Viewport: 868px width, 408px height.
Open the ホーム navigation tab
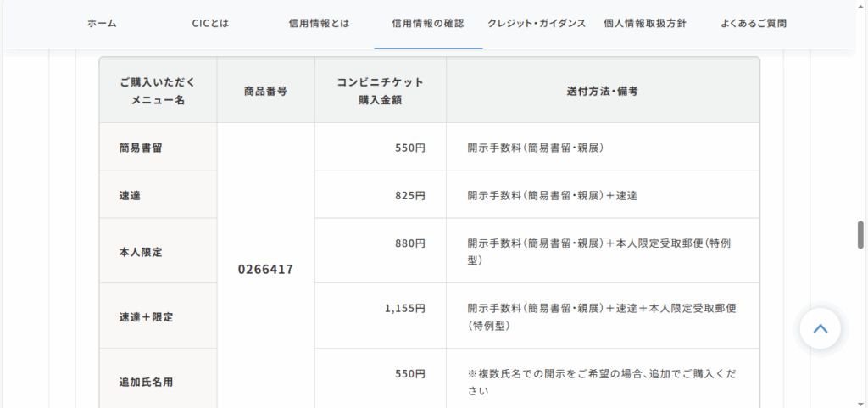(x=102, y=23)
